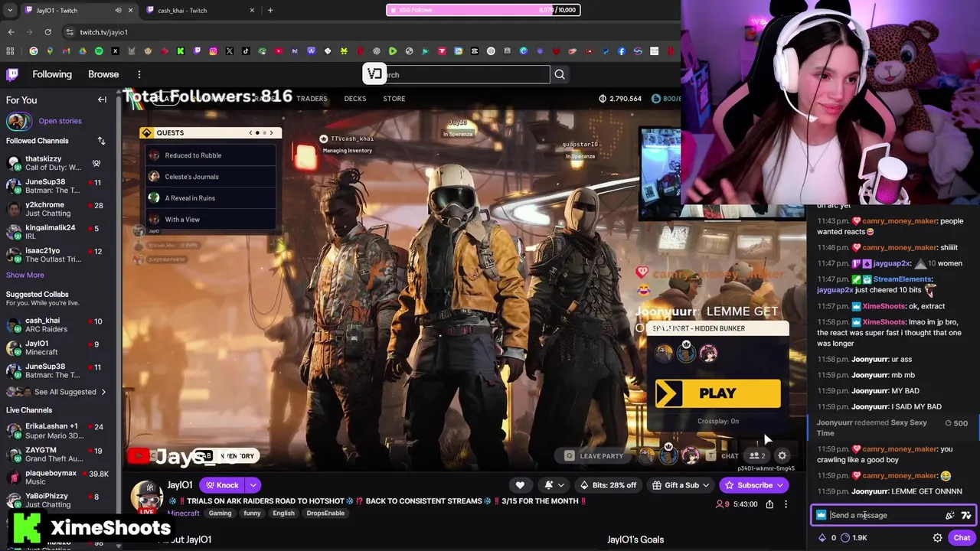Click the Bits 28% off button

click(609, 485)
